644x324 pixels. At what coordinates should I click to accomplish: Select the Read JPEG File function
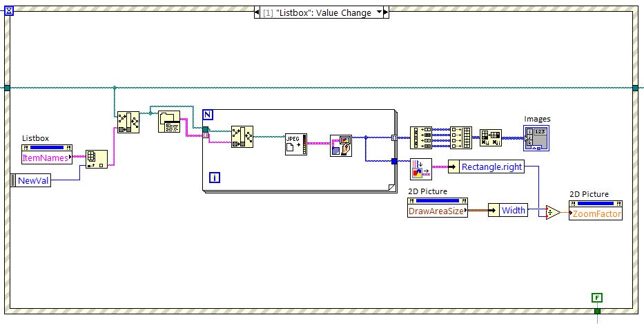click(x=296, y=144)
